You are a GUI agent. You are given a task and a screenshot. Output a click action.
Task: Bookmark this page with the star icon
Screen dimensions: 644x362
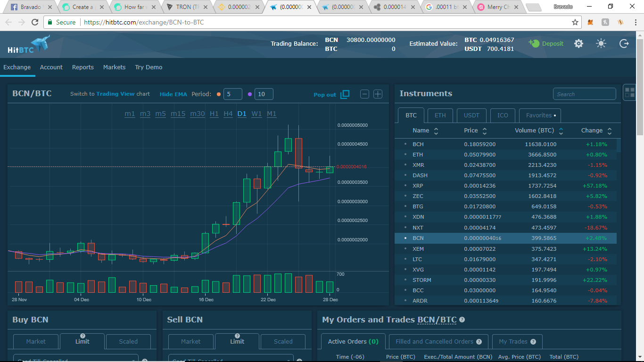[x=575, y=22]
